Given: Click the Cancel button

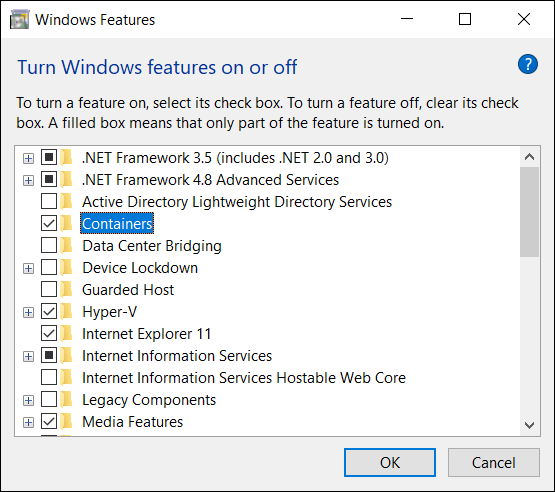Looking at the screenshot, I should coord(493,462).
